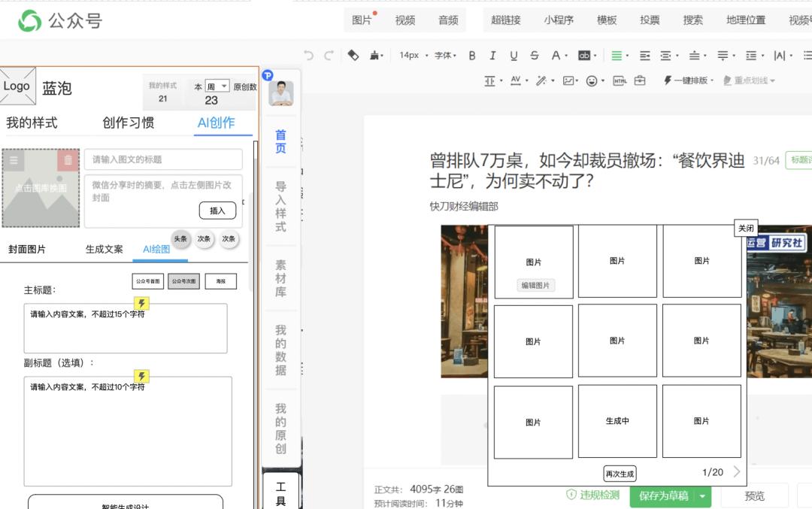Apply strikethrough formatting

tap(534, 56)
